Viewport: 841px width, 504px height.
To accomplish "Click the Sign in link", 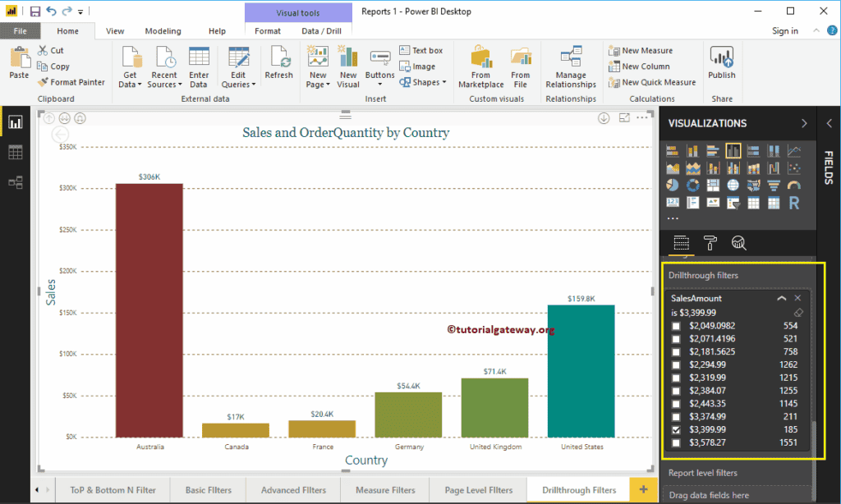I will [x=784, y=30].
